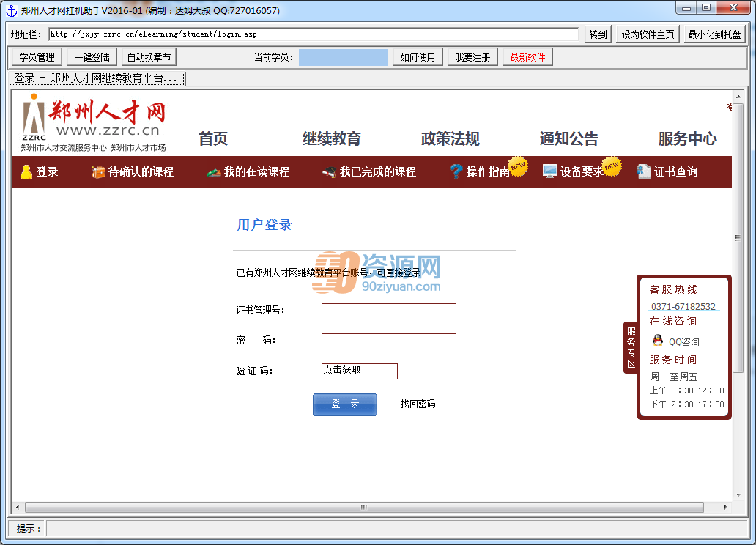Viewport: 756px width, 545px height.
Task: Click 找回密码 recover password link
Action: coord(418,404)
